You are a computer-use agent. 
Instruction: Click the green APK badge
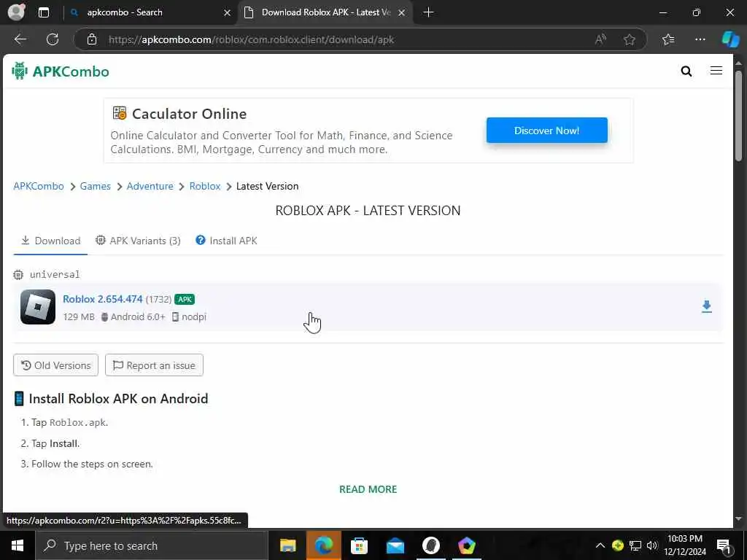[x=185, y=299]
